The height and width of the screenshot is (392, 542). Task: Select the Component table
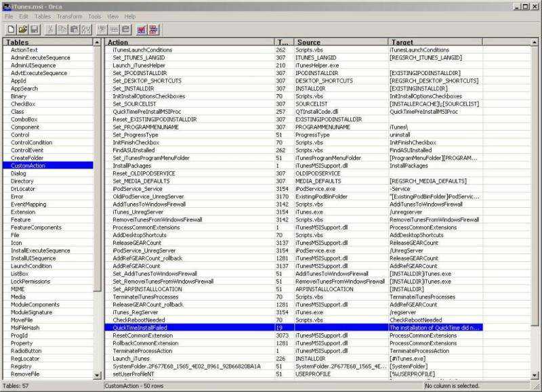(25, 127)
